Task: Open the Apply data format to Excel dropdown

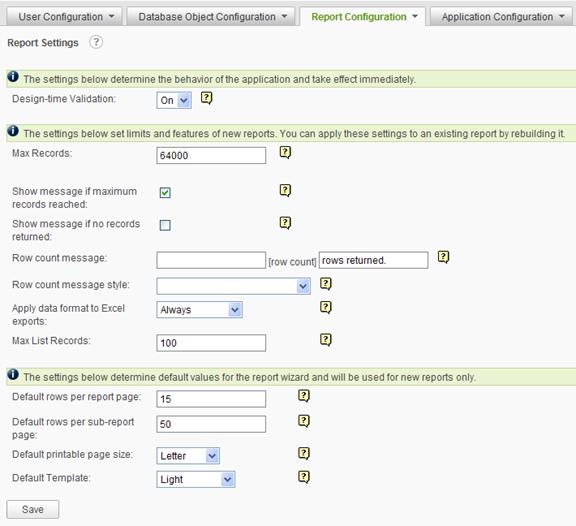Action: coord(199,310)
